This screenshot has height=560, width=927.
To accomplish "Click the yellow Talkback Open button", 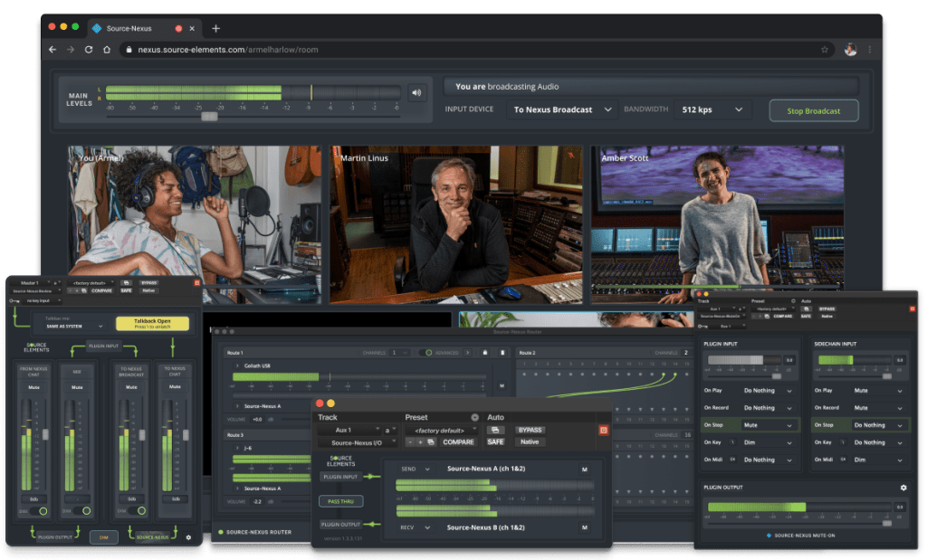I will point(152,323).
